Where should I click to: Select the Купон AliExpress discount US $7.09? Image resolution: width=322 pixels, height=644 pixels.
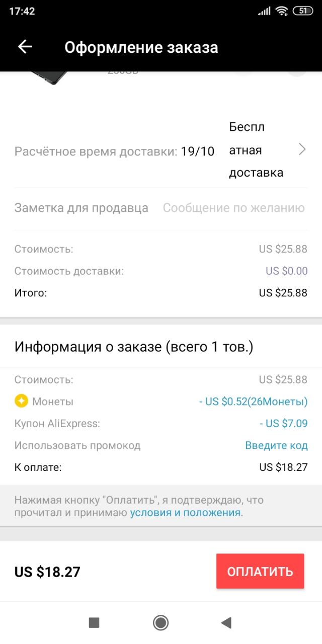click(x=283, y=424)
